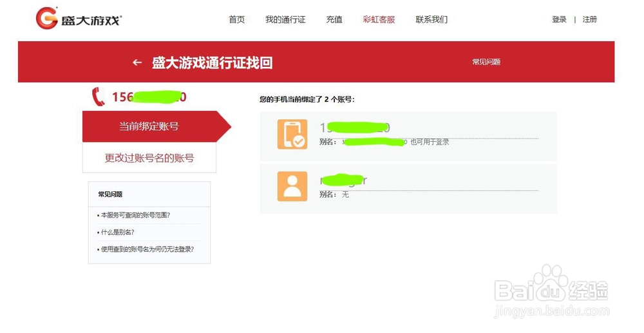Go to the 充值 page
The width and height of the screenshot is (644, 333).
pyautogui.click(x=334, y=19)
